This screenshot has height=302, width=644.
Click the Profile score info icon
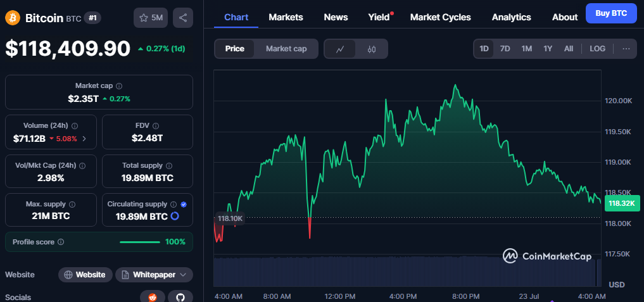(61, 242)
